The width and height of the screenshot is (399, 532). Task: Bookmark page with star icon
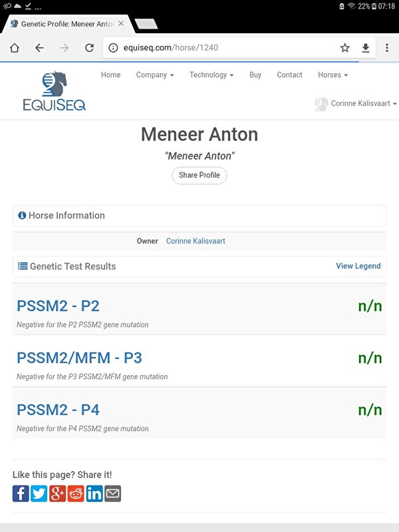(x=344, y=48)
